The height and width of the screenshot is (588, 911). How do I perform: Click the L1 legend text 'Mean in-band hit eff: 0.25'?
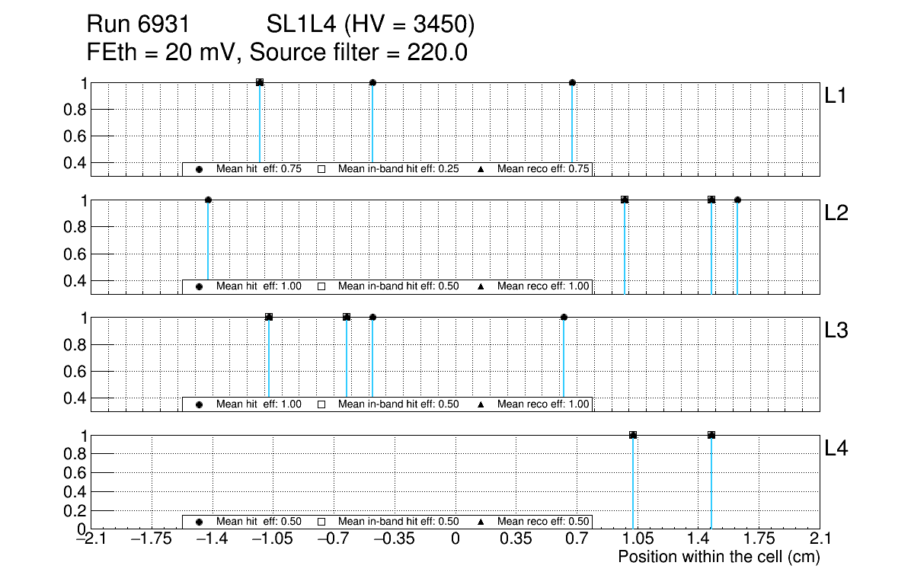click(x=398, y=170)
